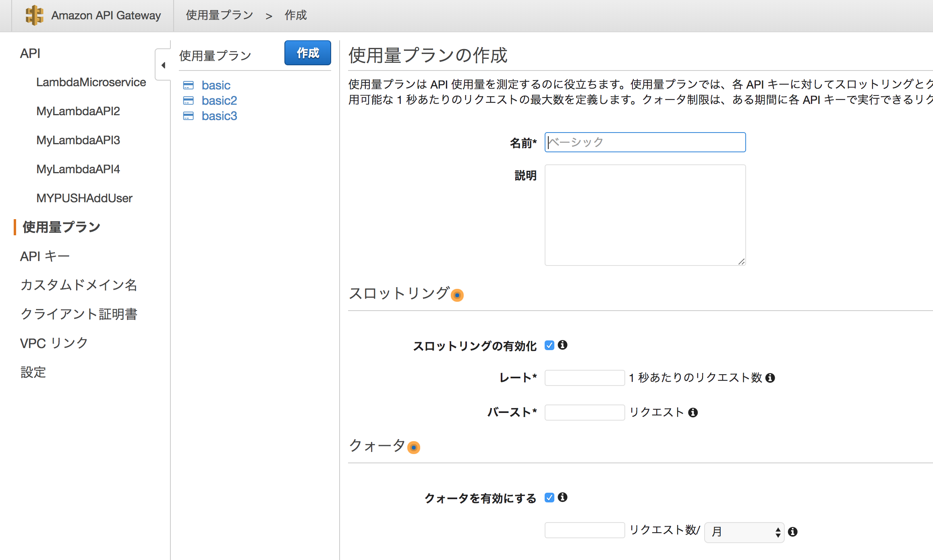Select LambdaMicroservice API in sidebar
Image resolution: width=933 pixels, height=560 pixels.
(91, 82)
